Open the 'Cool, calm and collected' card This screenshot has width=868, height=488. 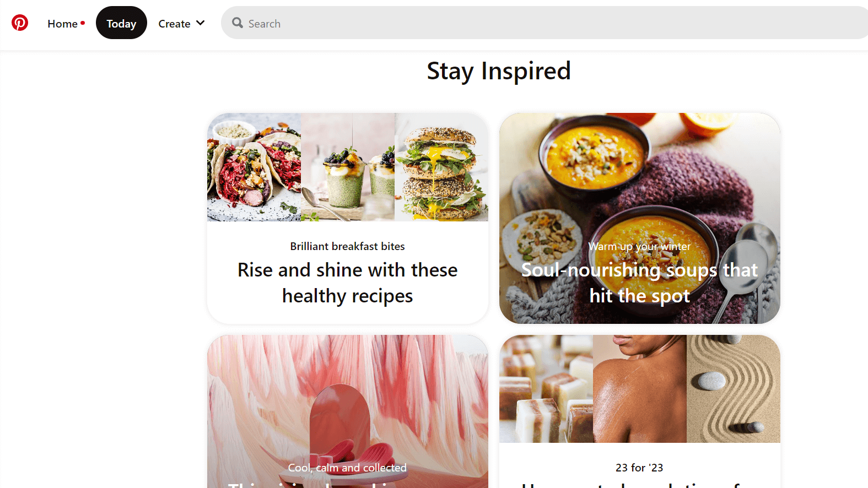[x=348, y=411]
